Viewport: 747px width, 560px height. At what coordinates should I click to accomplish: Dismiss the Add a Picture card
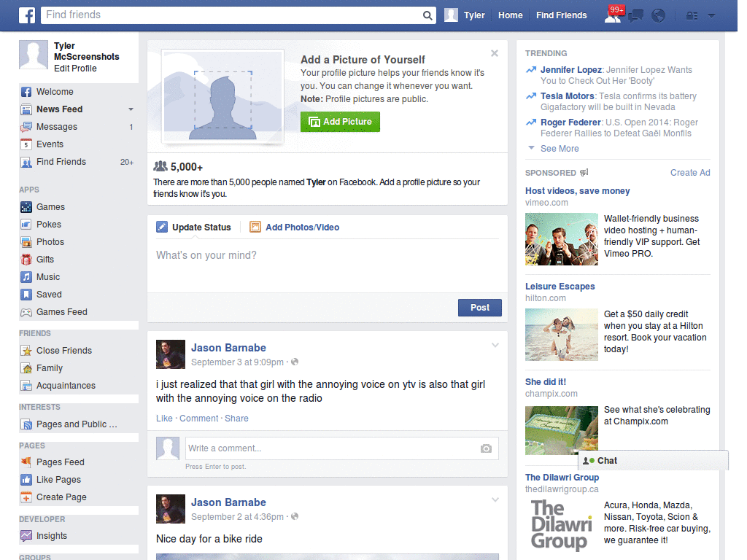click(x=495, y=53)
